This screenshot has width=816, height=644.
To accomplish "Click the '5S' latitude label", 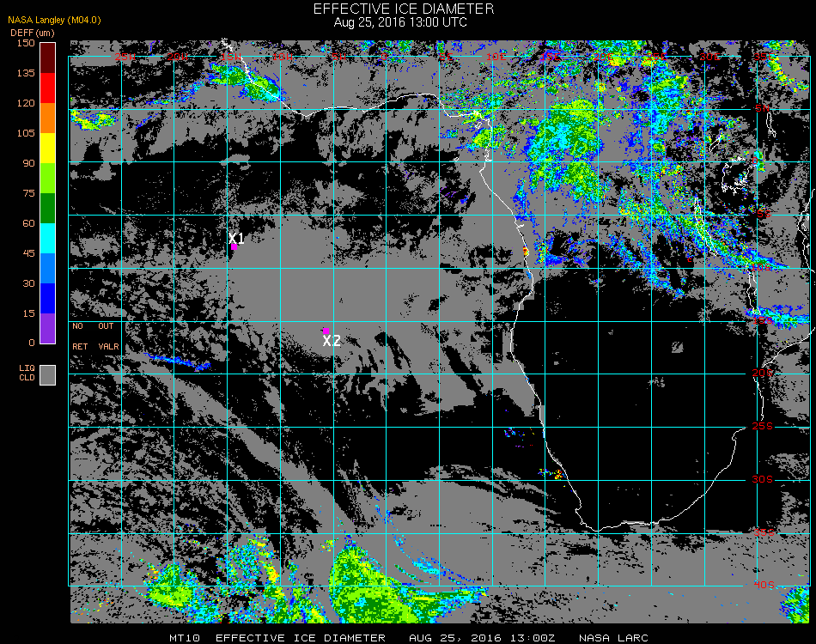I will coord(764,214).
